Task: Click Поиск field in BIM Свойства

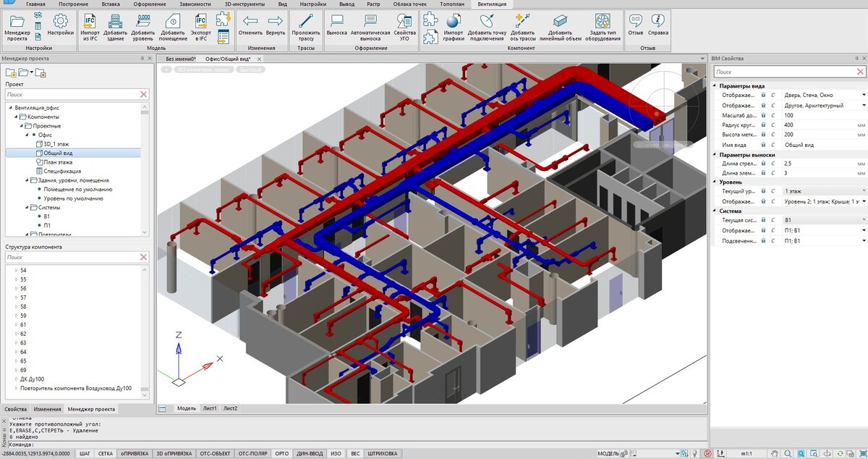Action: coord(789,72)
